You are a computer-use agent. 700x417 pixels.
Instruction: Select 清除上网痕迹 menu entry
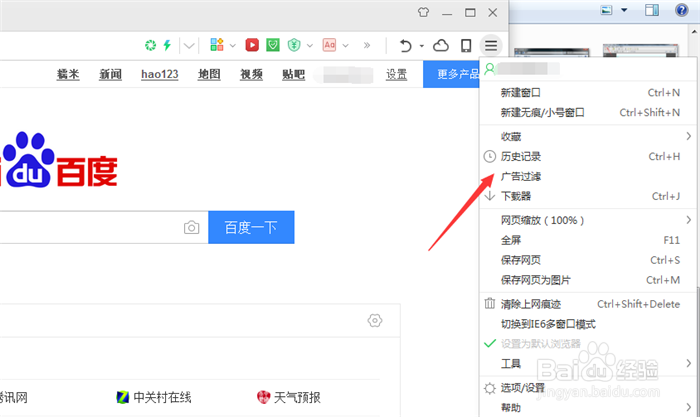[x=588, y=304]
